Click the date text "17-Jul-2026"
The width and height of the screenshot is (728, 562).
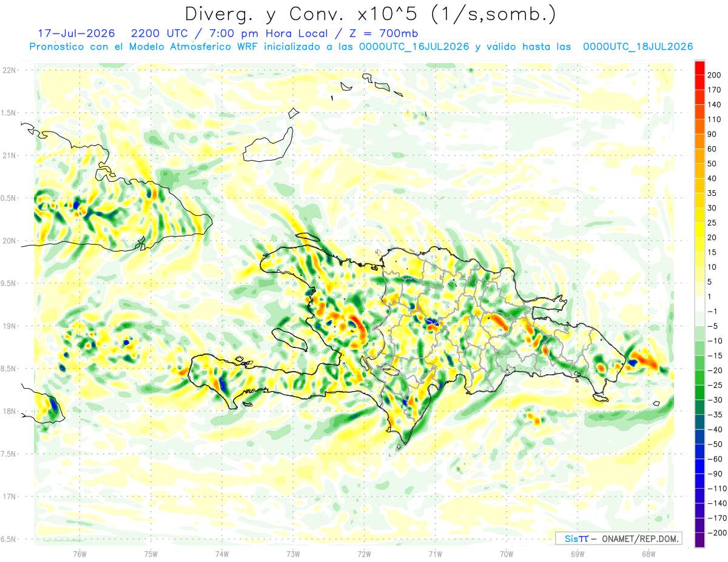coord(76,33)
